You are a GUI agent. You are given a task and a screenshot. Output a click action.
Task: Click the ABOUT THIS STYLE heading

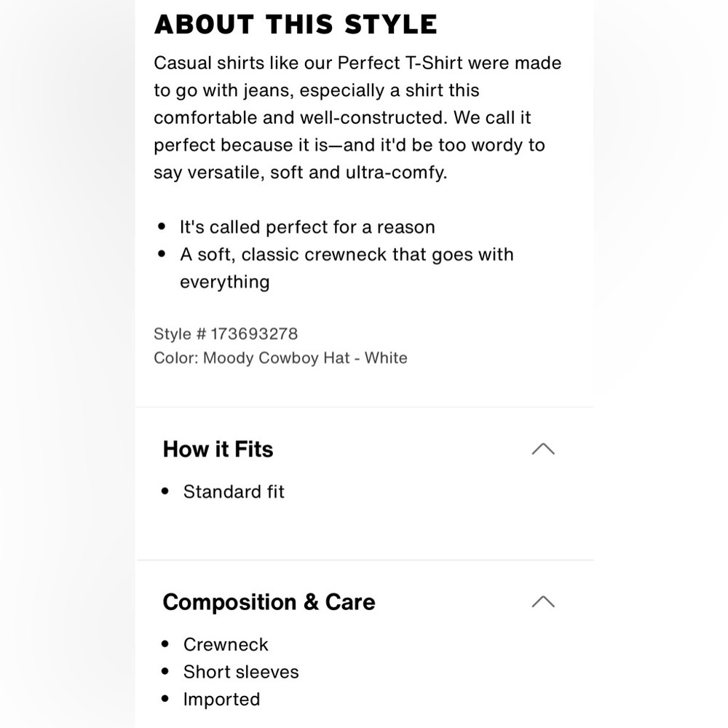pos(296,25)
